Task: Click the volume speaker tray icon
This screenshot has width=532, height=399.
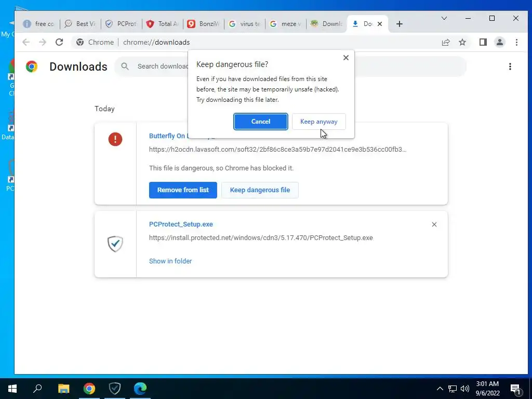Action: point(465,389)
